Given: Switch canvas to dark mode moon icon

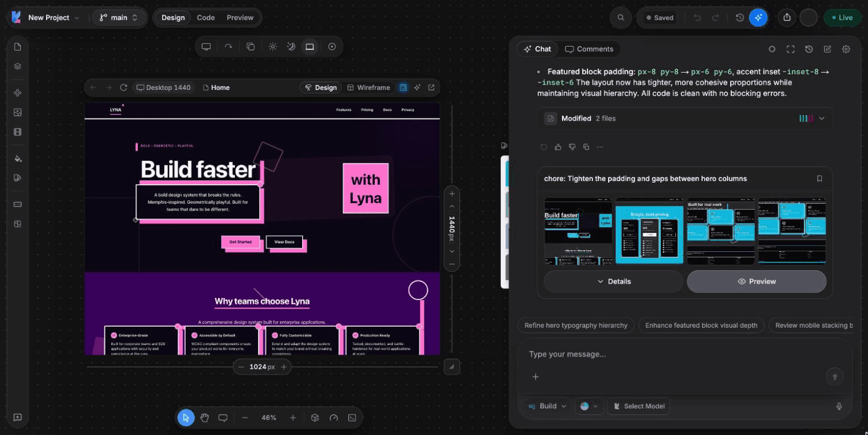Looking at the screenshot, I should coord(291,47).
